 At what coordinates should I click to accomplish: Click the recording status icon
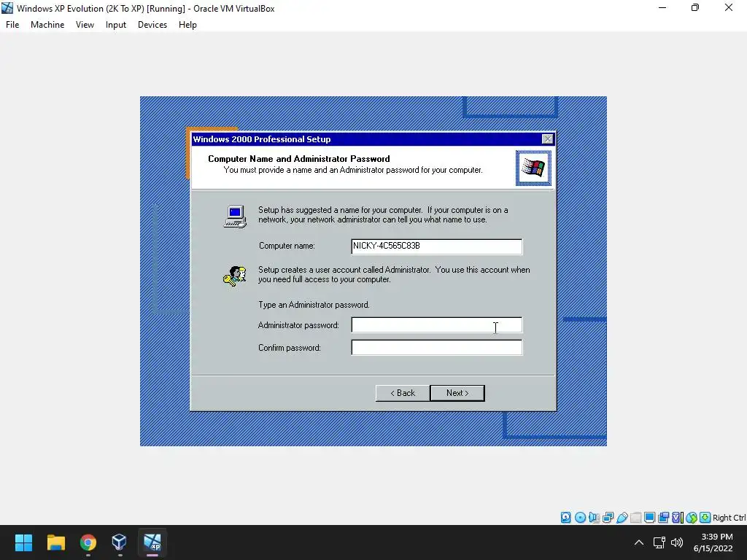(x=663, y=518)
